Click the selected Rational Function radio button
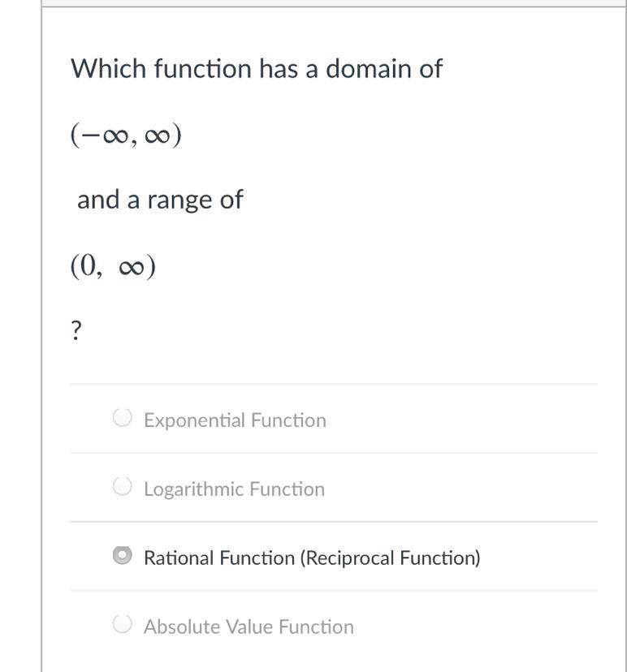Viewport: 627px width, 672px height. (x=122, y=556)
